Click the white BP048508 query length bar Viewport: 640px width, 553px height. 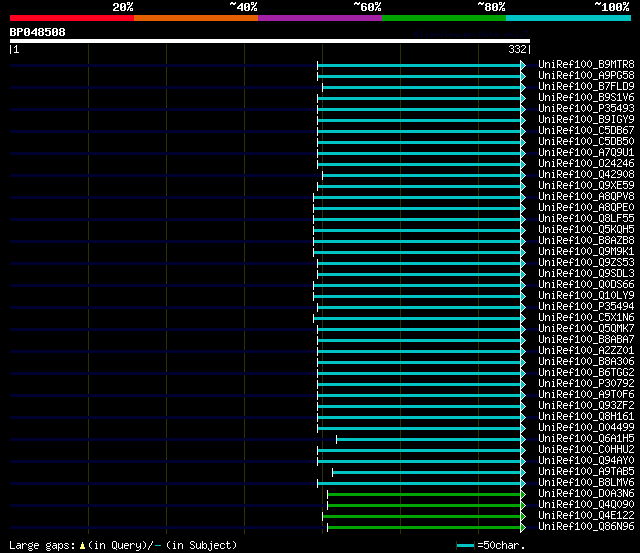coord(270,41)
